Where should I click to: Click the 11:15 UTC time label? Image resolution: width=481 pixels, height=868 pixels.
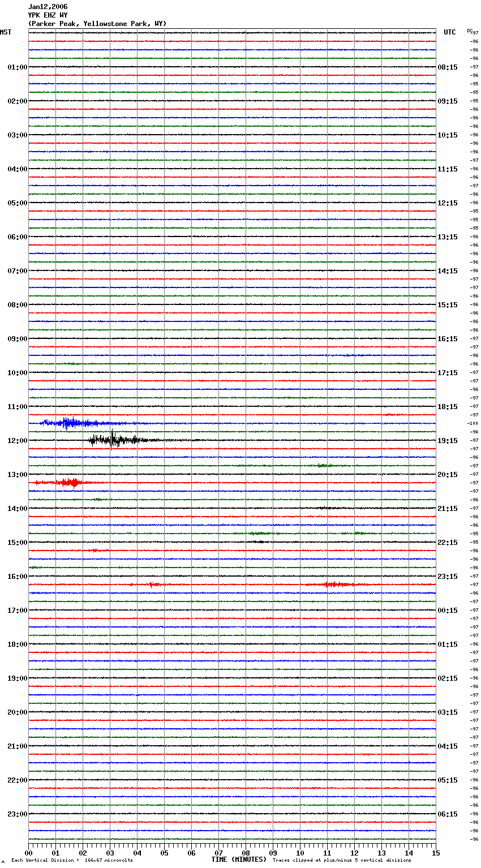[448, 169]
